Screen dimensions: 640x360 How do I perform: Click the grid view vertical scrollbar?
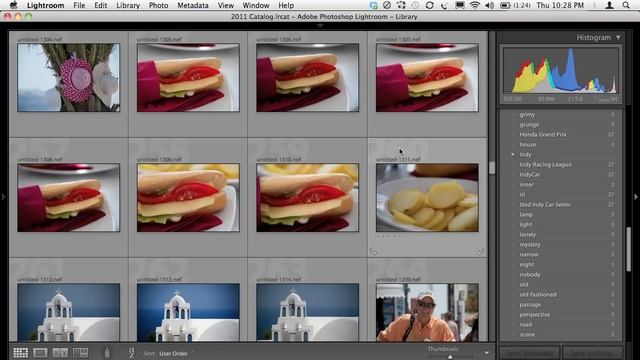point(492,168)
